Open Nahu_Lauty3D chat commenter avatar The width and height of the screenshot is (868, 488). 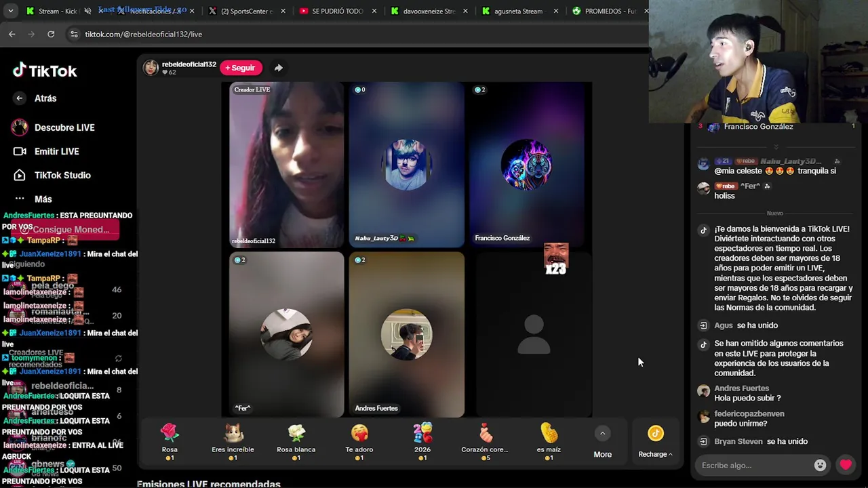click(x=703, y=163)
